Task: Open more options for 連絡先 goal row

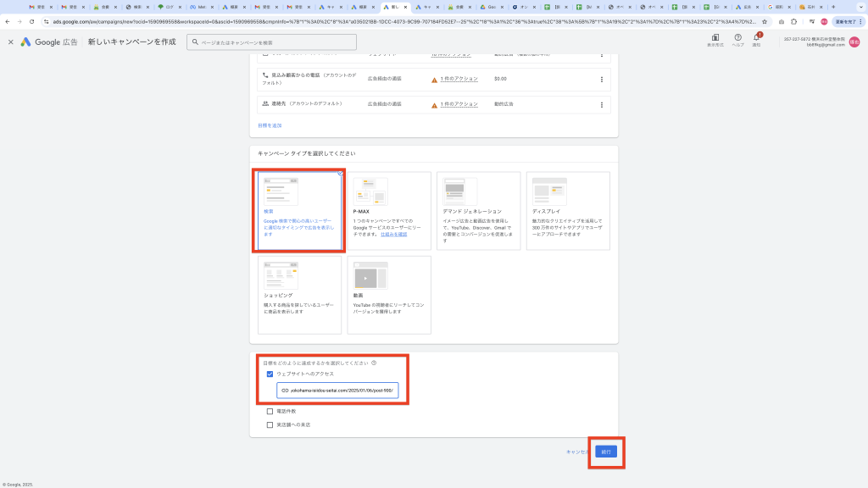Action: (601, 104)
